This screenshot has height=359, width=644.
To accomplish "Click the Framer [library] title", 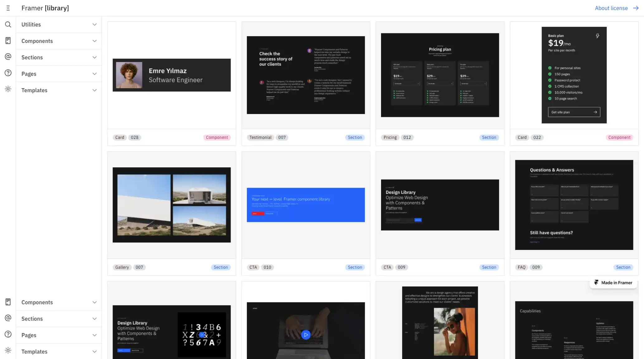I will (45, 8).
